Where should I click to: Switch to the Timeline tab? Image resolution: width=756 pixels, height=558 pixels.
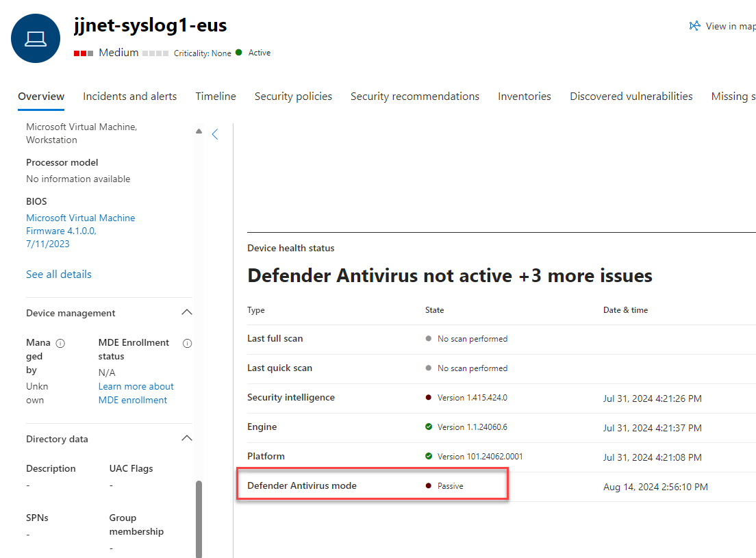coord(216,97)
